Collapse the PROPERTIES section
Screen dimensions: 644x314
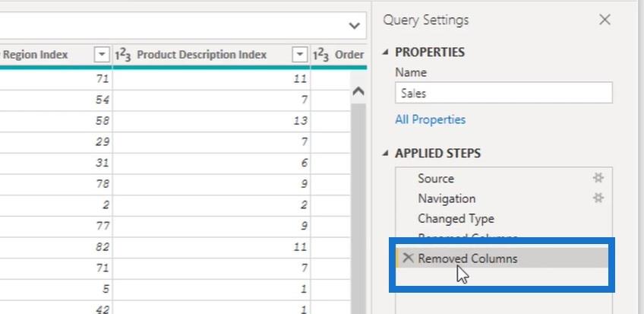tap(385, 52)
